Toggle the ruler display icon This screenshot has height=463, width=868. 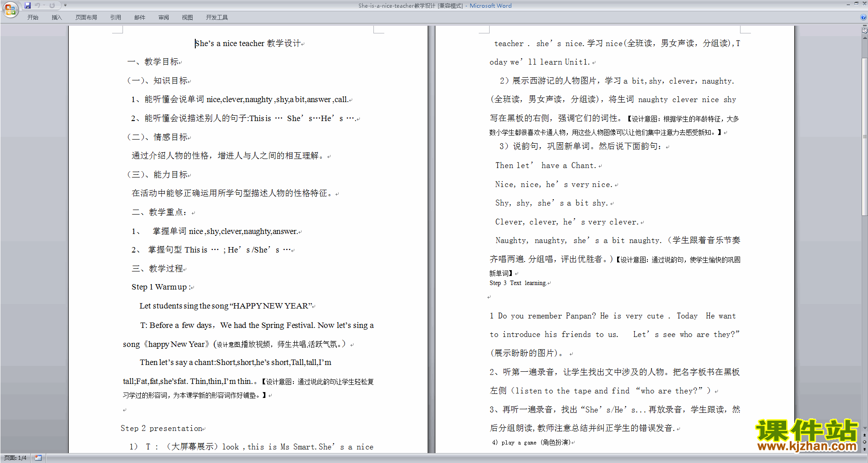[x=865, y=31]
